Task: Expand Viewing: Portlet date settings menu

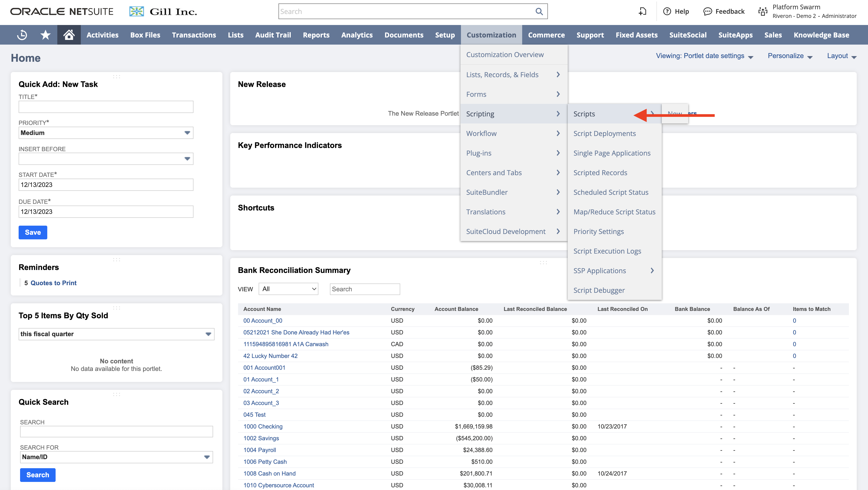Action: 704,56
